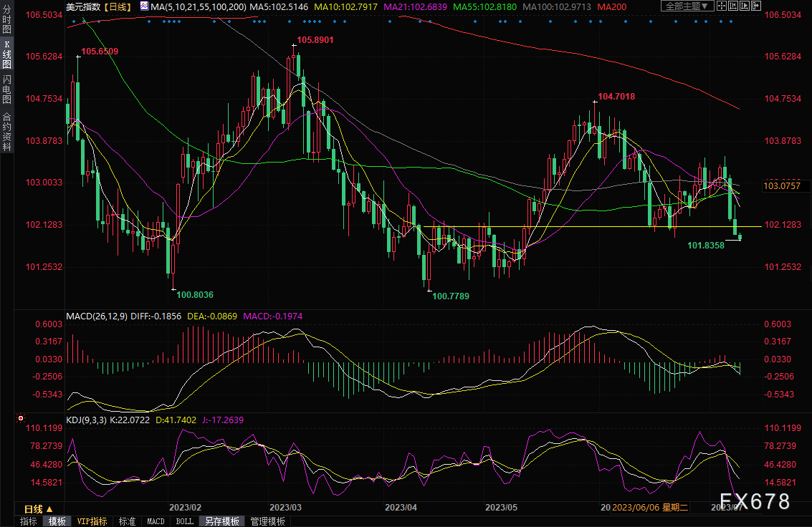Open the VIP指标 tab
Screen dimensions: 812x527
[x=92, y=521]
